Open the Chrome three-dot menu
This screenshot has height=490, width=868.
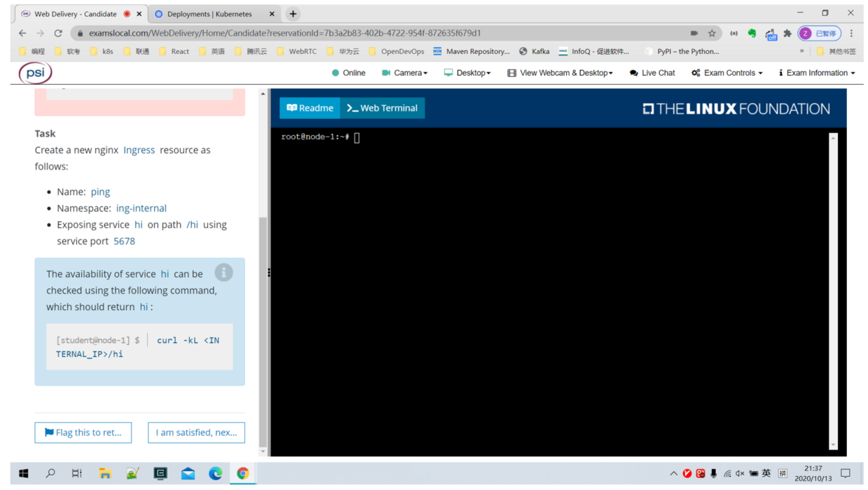tap(851, 33)
